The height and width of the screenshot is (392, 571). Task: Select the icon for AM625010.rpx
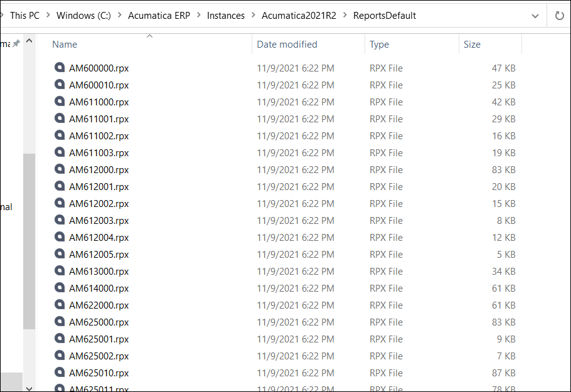[x=60, y=373]
